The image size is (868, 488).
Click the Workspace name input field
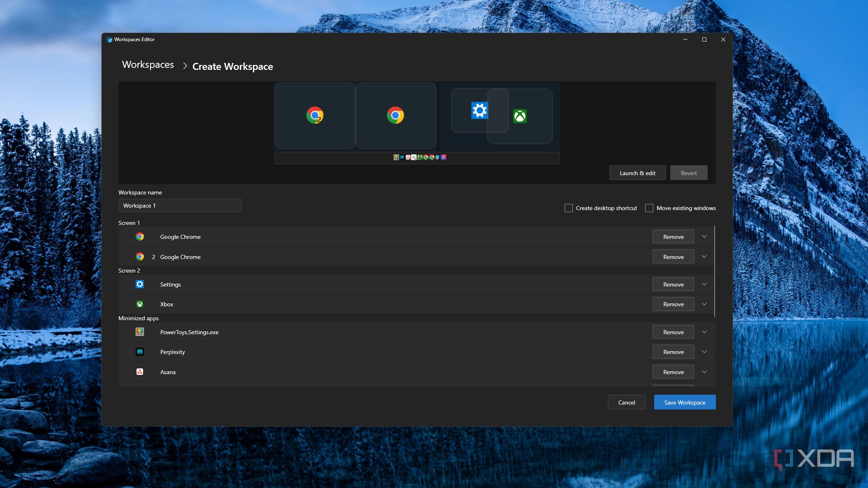coord(180,206)
